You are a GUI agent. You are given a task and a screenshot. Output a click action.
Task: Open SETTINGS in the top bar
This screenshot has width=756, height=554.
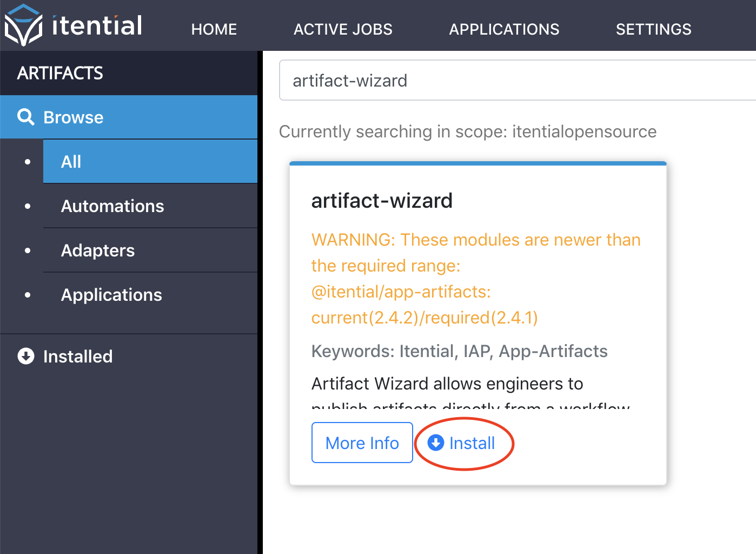653,29
